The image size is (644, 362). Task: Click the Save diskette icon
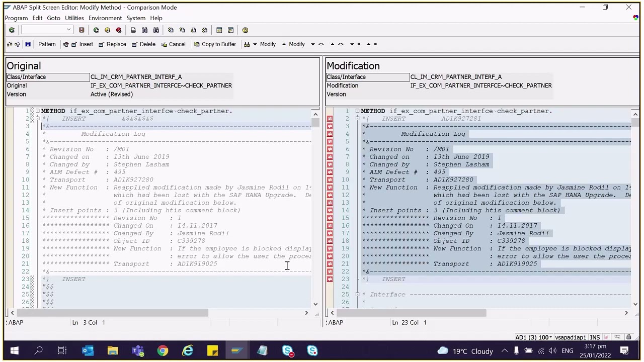tap(82, 30)
